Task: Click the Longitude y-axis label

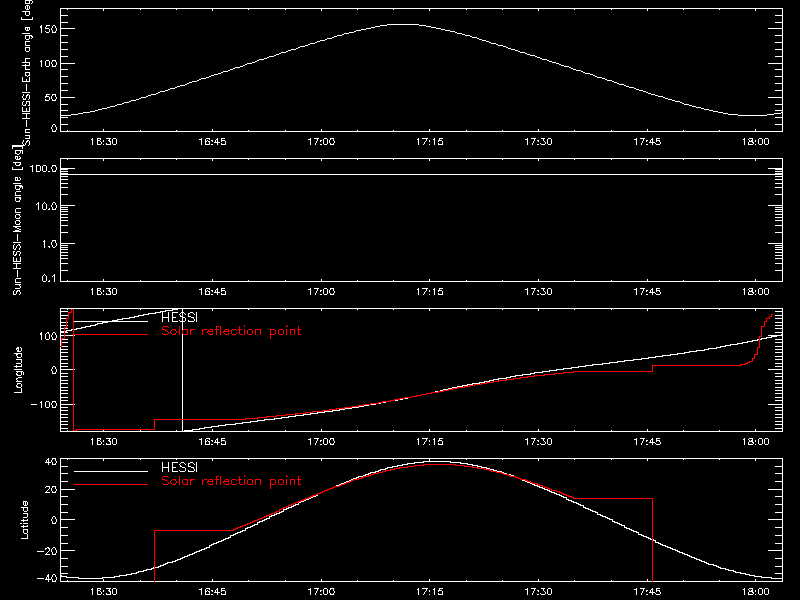Action: coord(18,370)
